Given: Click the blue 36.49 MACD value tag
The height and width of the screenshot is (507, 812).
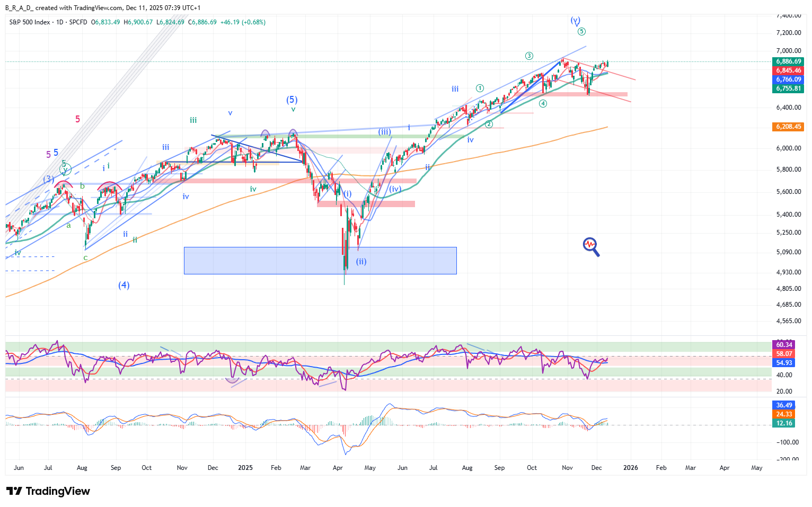Looking at the screenshot, I should (x=784, y=405).
